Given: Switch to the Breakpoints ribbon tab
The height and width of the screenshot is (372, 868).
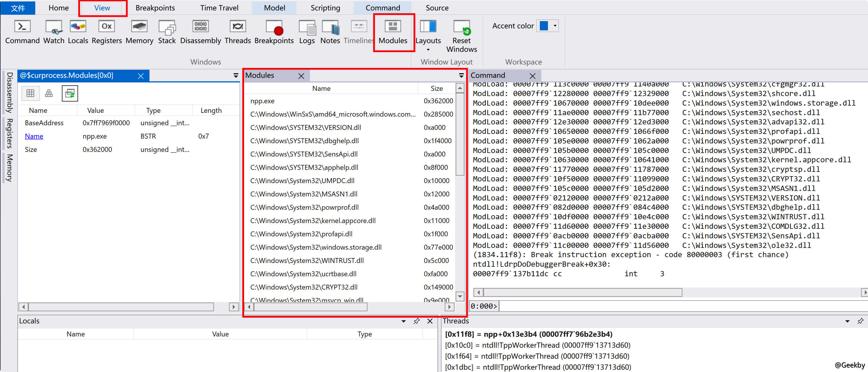Looking at the screenshot, I should [x=155, y=8].
